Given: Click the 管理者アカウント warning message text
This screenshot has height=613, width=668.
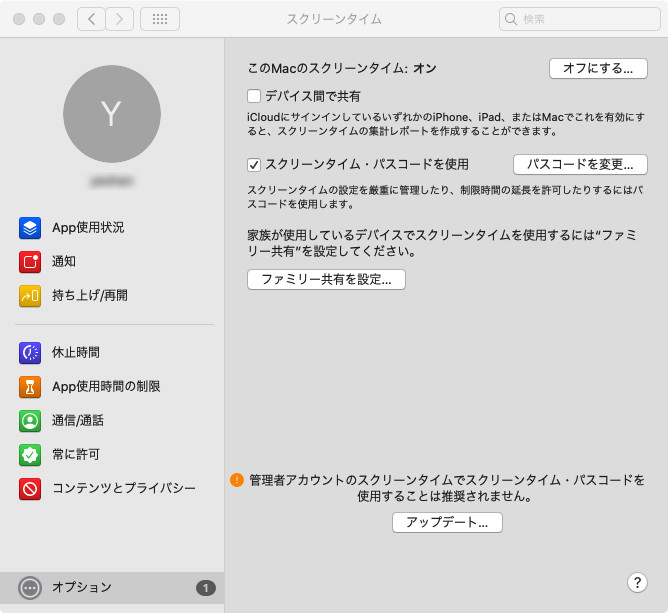Looking at the screenshot, I should 446,488.
